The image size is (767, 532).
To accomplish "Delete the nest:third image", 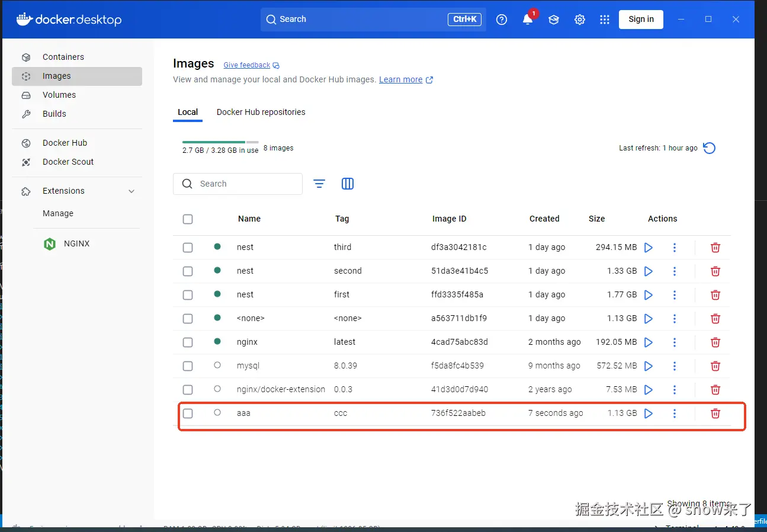I will (715, 248).
